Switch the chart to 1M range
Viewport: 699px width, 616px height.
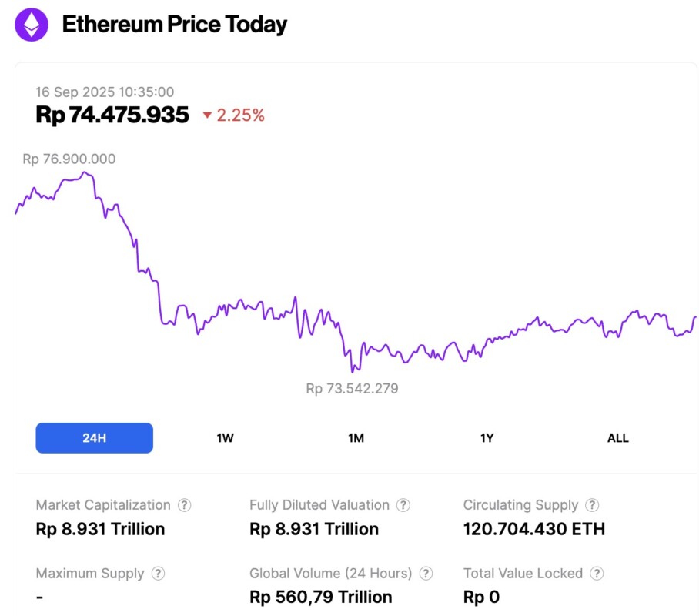click(x=356, y=438)
